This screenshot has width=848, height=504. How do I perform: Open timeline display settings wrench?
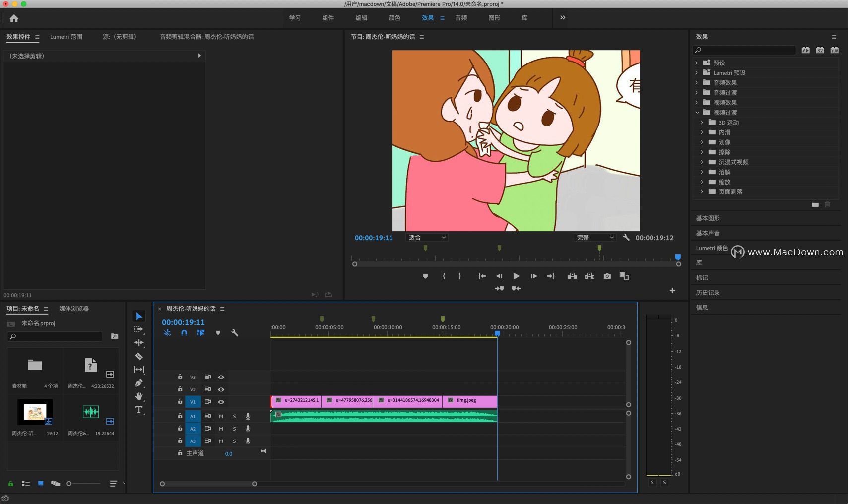coord(235,333)
